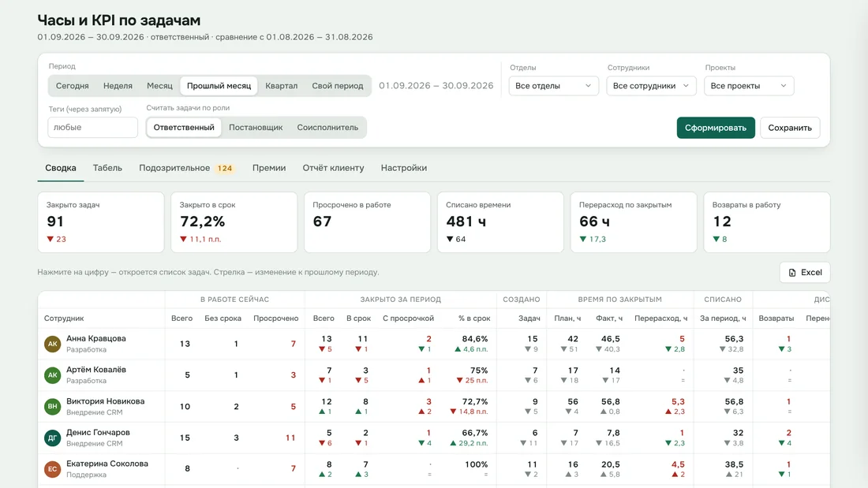The image size is (868, 488).
Task: Choose Соисполнитель role option
Action: point(327,127)
